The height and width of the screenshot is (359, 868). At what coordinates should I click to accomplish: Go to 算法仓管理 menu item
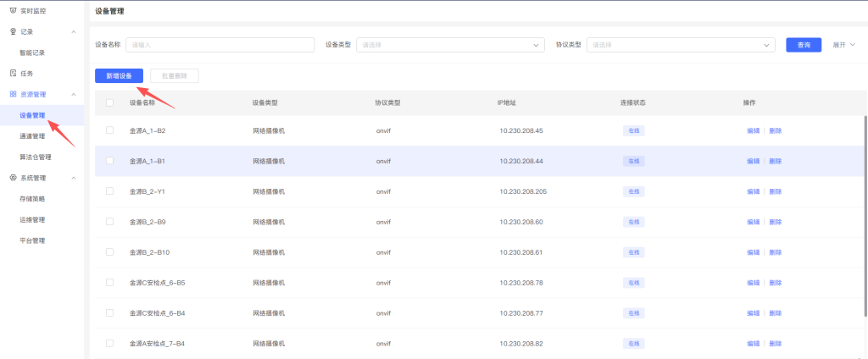point(36,157)
